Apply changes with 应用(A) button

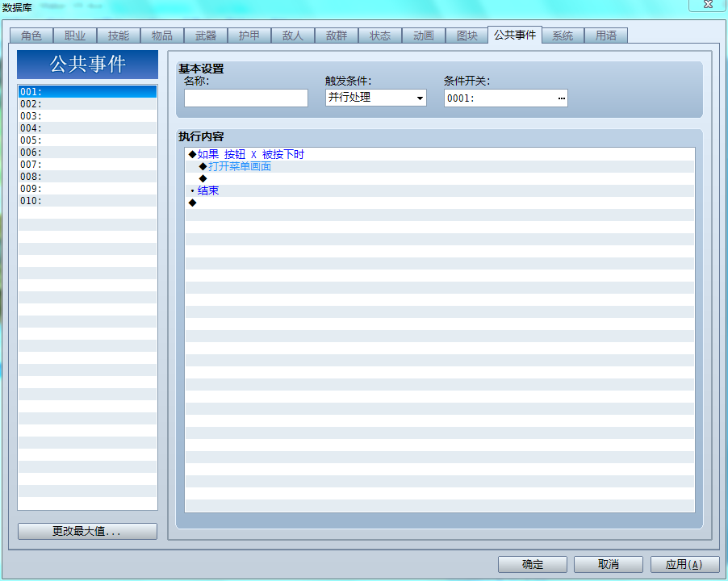[x=684, y=564]
